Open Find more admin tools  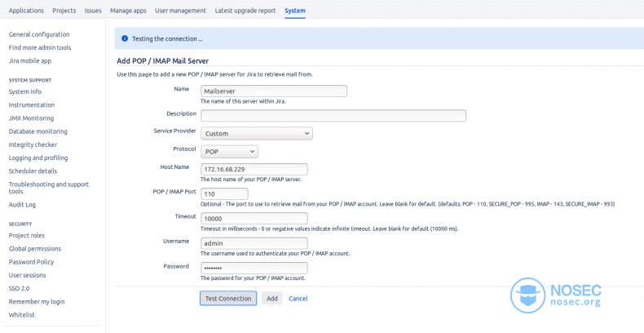tap(40, 47)
